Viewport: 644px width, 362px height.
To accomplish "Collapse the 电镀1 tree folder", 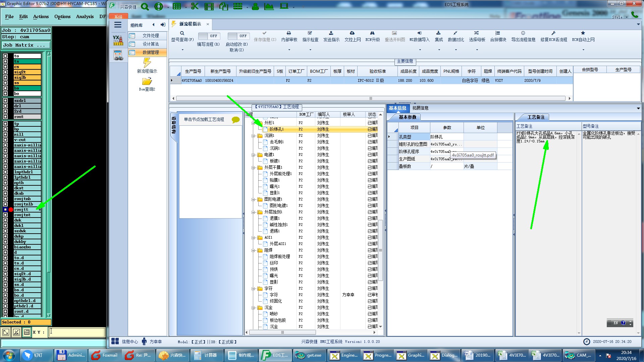I will (254, 155).
